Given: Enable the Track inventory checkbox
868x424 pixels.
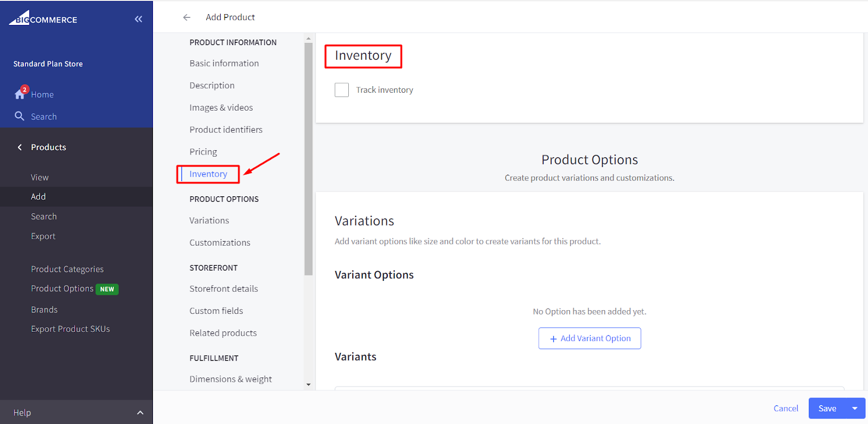Looking at the screenshot, I should [x=342, y=90].
